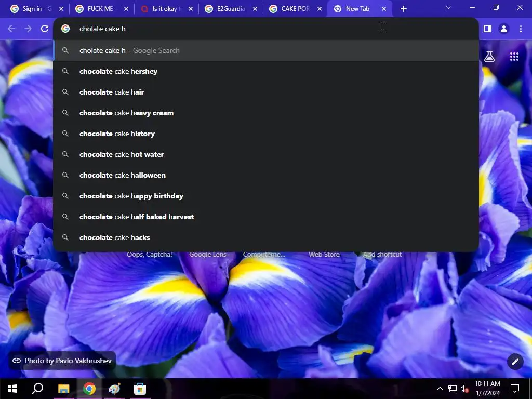This screenshot has width=532, height=399.
Task: Open clock showing 10:11 AM
Action: 487,389
